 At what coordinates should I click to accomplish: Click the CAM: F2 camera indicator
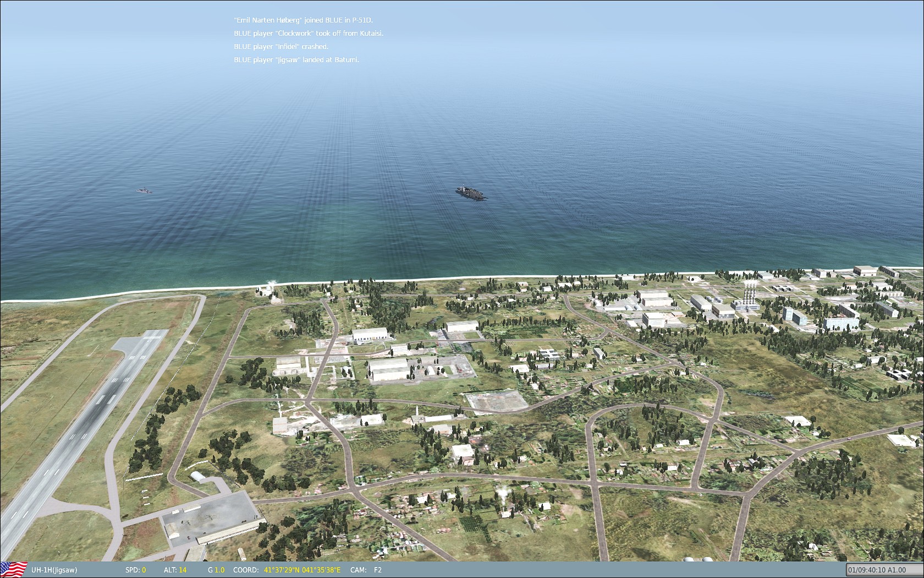click(x=366, y=570)
